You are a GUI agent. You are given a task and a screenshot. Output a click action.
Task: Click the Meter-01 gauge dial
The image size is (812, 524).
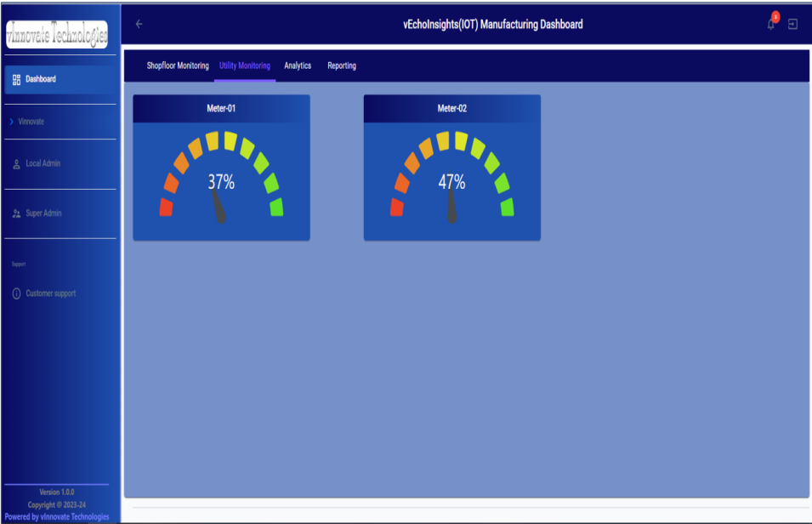pos(222,176)
